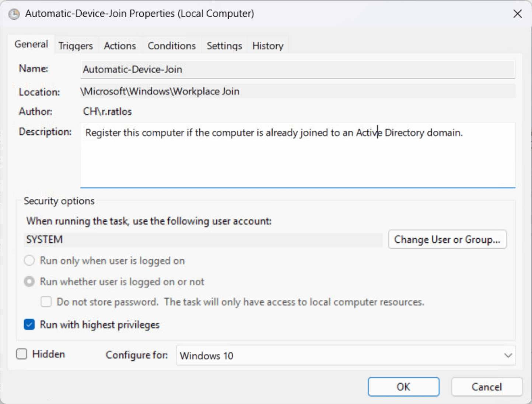Disable Run with highest privileges
532x404 pixels.
point(29,324)
